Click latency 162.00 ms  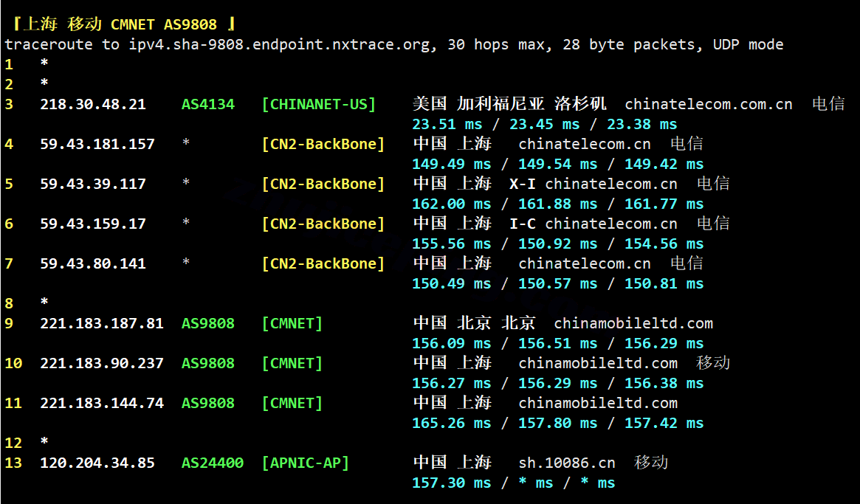tap(451, 204)
